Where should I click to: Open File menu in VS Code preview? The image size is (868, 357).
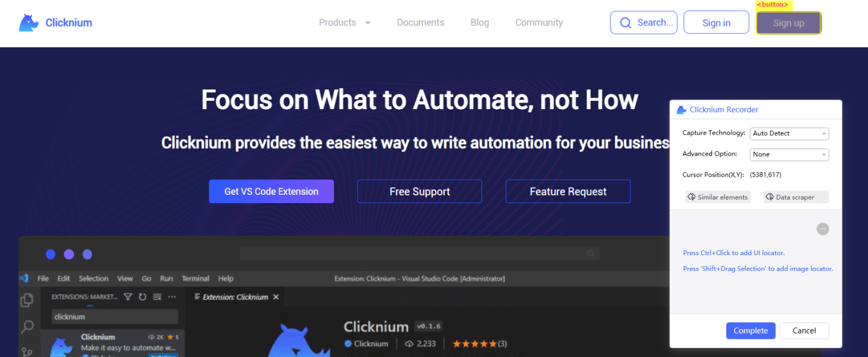point(43,279)
